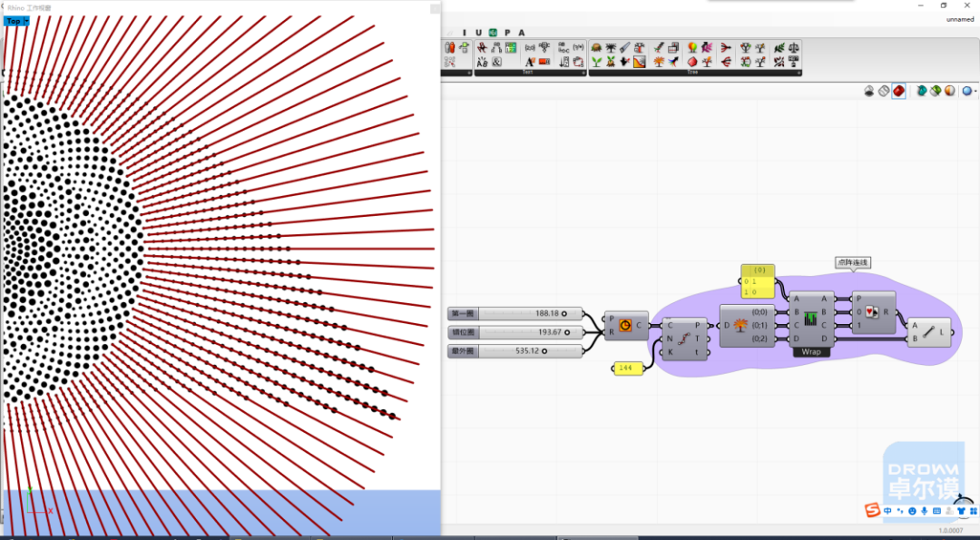Adjust the 最外圈 slider grip at 535.12
Viewport: 980px width, 540px height.
(x=544, y=351)
